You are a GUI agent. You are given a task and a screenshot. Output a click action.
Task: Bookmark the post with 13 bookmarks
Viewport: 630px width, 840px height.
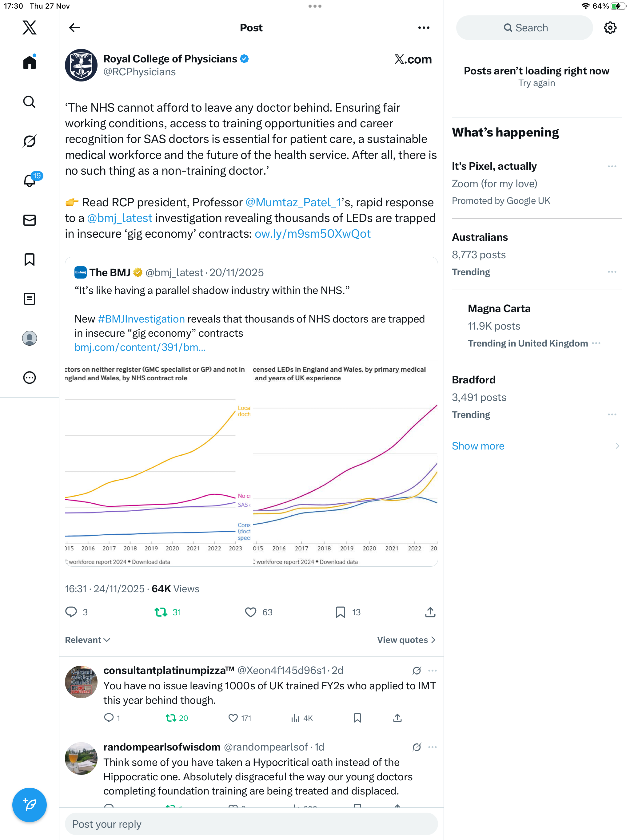(340, 612)
